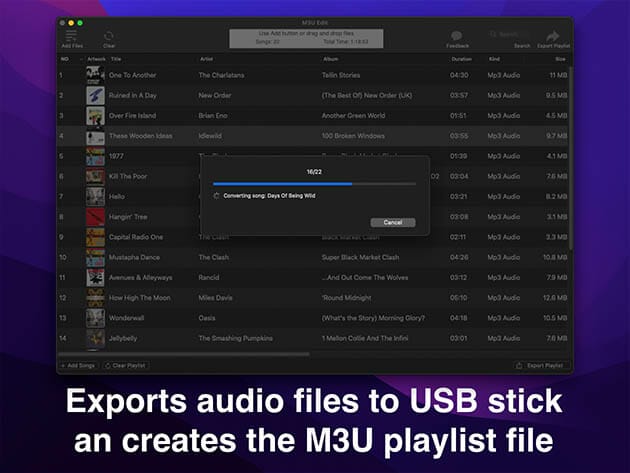Click the Add Files toolbar icon
This screenshot has width=630, height=473.
(x=72, y=36)
